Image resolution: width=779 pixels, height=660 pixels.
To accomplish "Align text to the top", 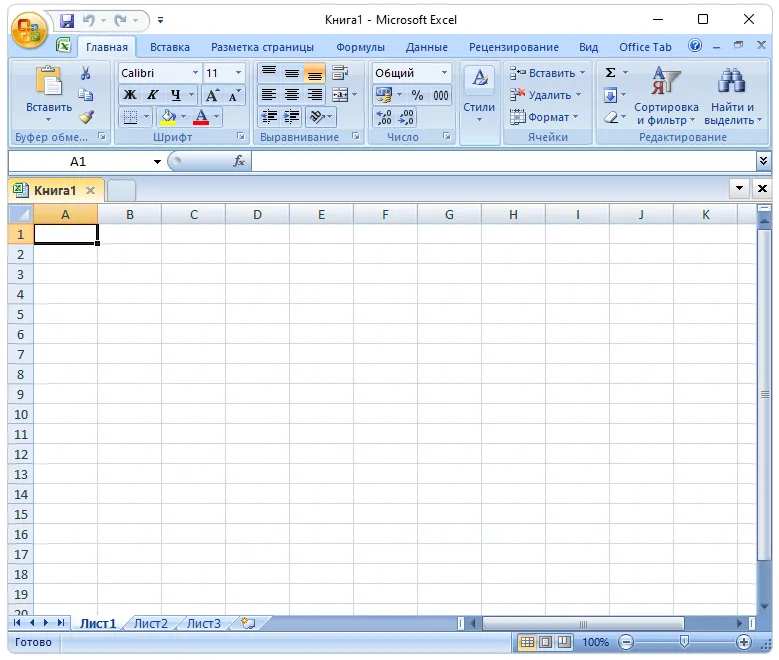I will 269,73.
